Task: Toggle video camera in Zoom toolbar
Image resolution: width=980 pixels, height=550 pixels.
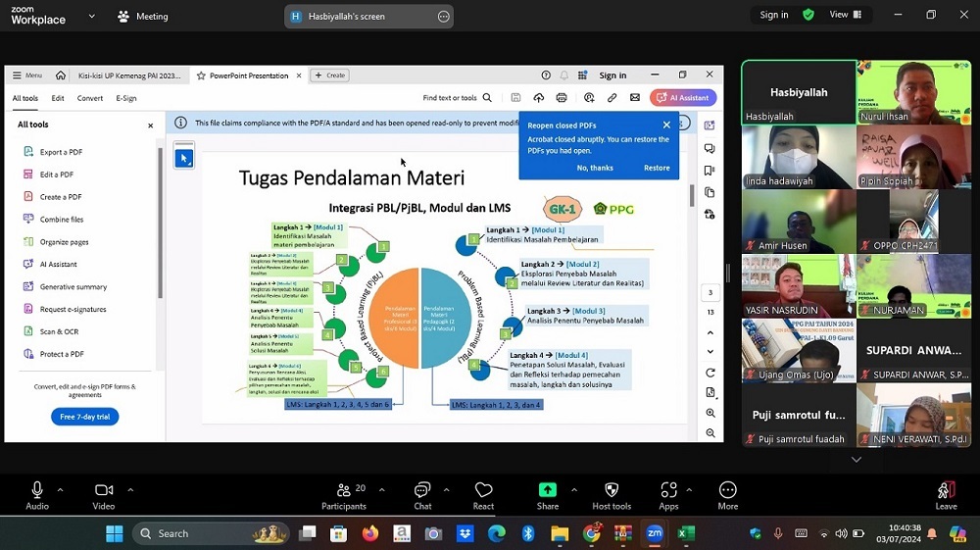Action: click(104, 496)
